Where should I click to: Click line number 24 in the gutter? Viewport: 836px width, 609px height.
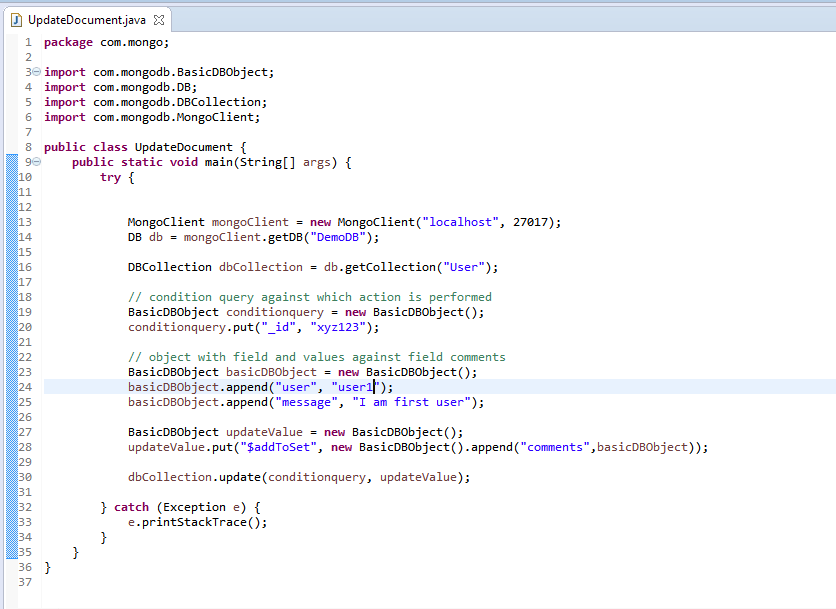(x=25, y=387)
